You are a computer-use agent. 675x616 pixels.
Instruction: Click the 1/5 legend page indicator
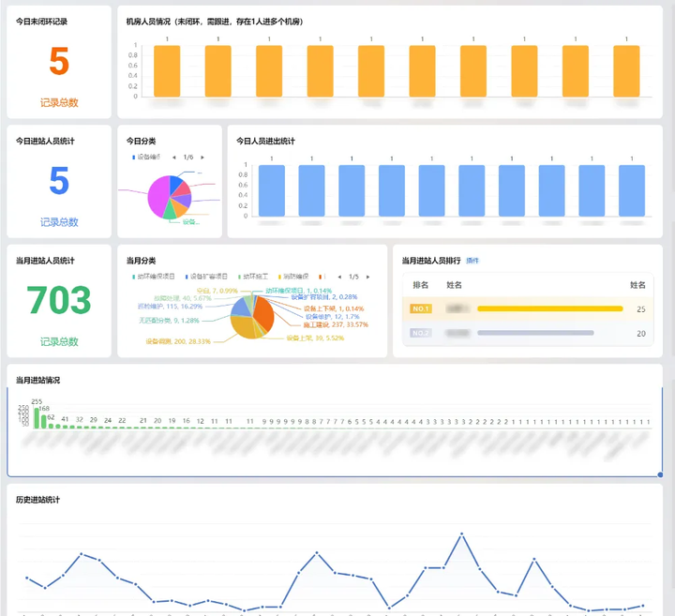[353, 277]
